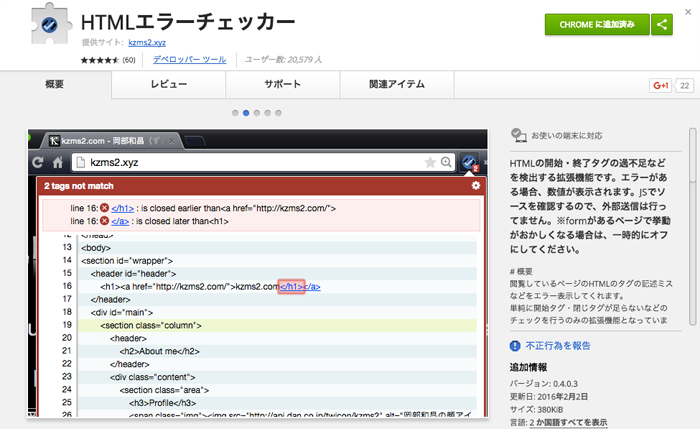Switch to the サポート tab
The image size is (700, 429).
point(283,84)
